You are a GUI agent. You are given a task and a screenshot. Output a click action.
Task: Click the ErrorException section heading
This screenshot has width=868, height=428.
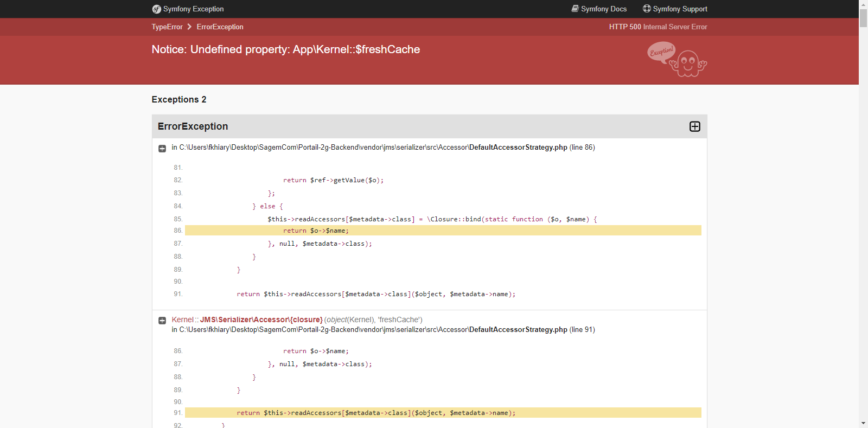point(193,126)
